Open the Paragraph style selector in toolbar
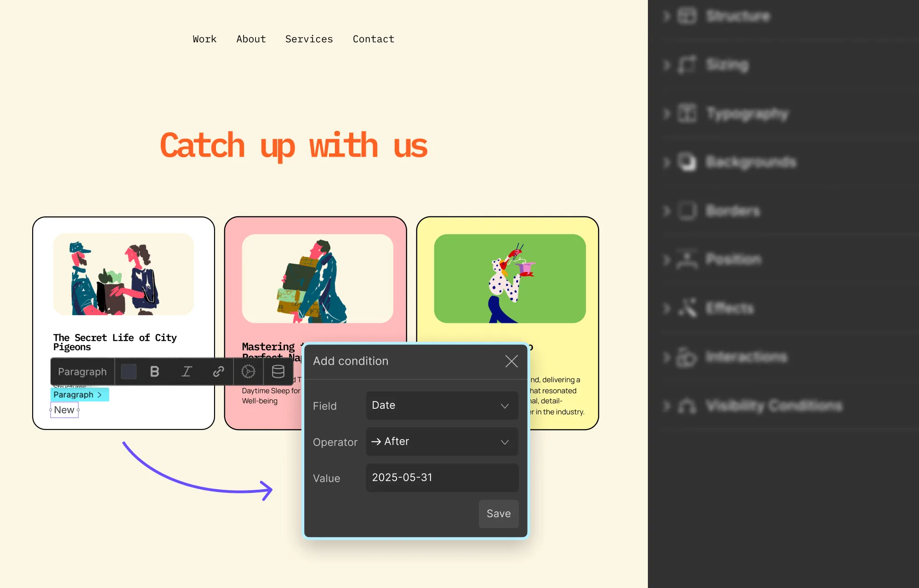The height and width of the screenshot is (588, 919). [82, 372]
